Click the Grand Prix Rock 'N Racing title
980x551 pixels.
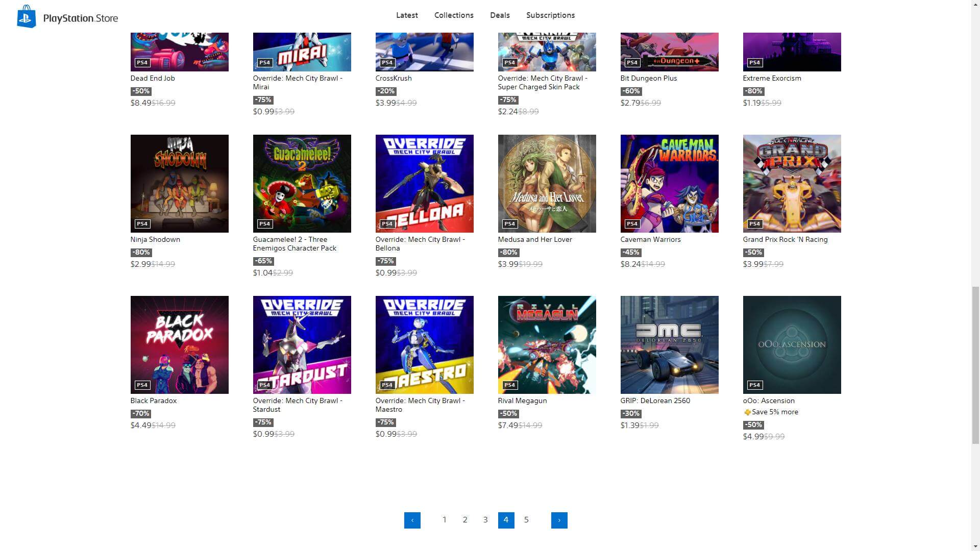pyautogui.click(x=785, y=239)
